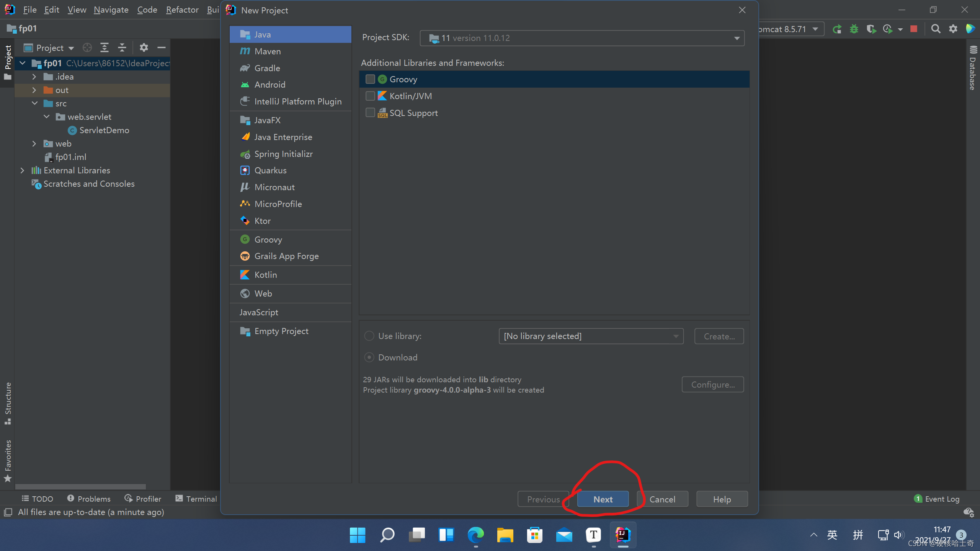Viewport: 980px width, 551px height.
Task: Click the Configure... button
Action: click(x=713, y=384)
